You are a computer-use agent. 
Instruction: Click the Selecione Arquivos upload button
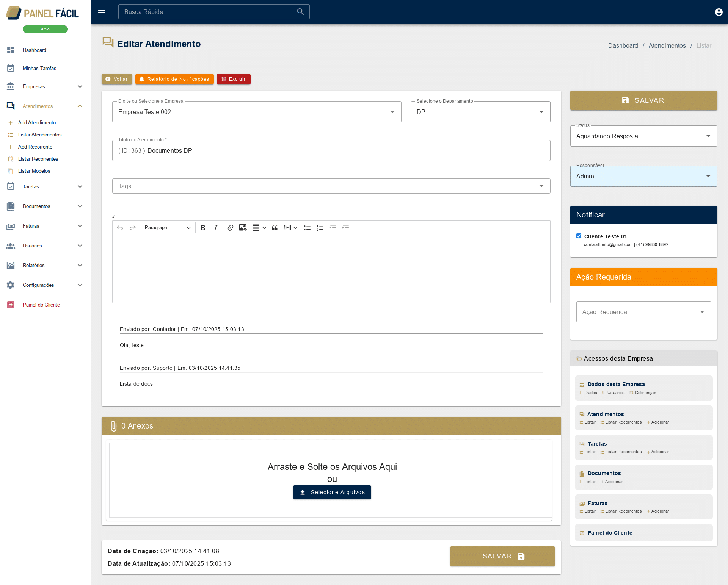click(332, 492)
